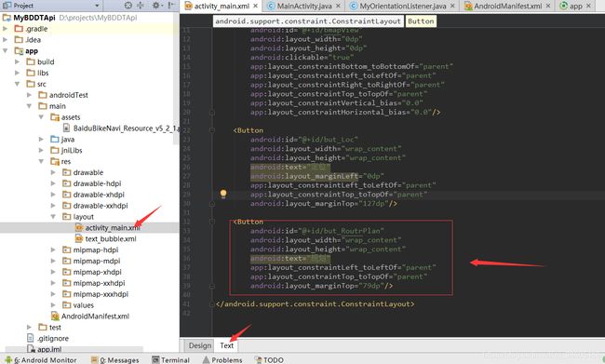Switch to the Design view tab
605x364 pixels.
click(200, 345)
